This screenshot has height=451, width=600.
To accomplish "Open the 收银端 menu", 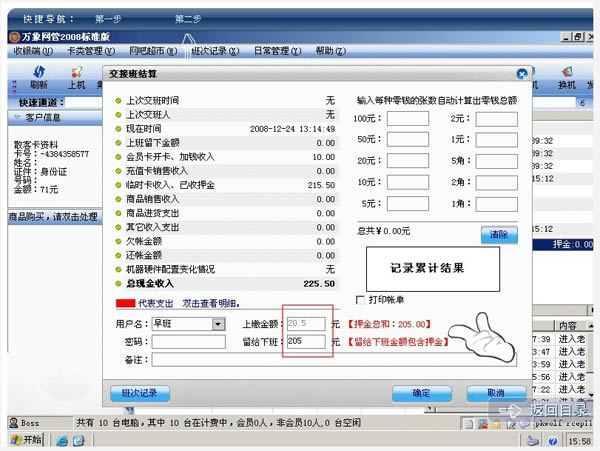I will (33, 51).
